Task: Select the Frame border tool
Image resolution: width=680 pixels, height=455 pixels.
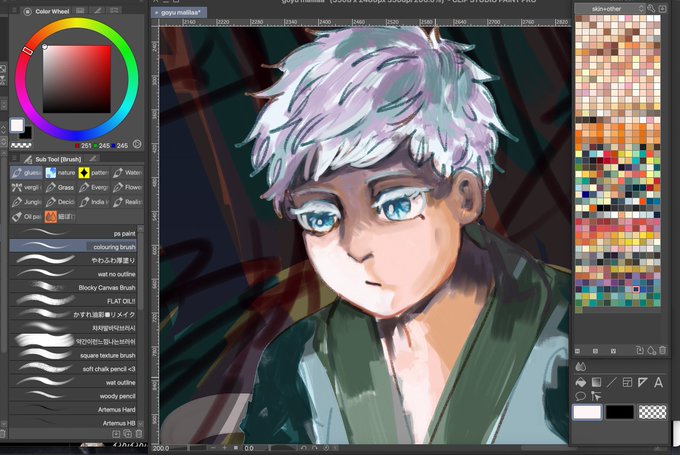Action: pos(627,382)
